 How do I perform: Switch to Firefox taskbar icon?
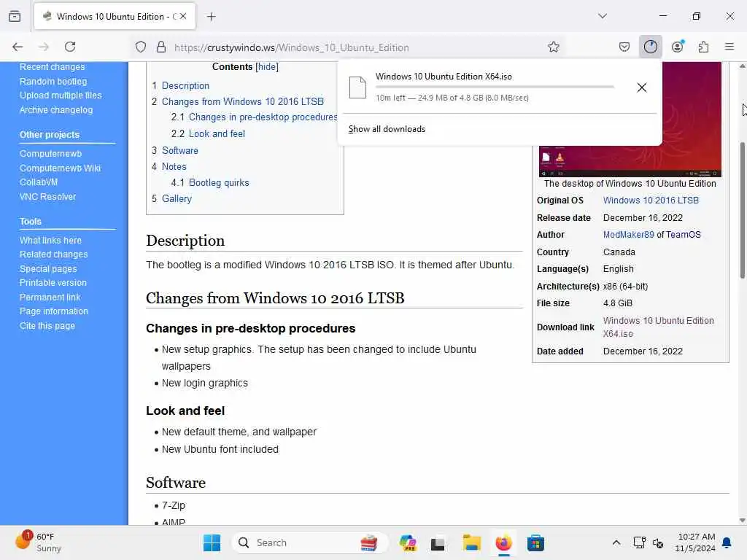point(503,542)
